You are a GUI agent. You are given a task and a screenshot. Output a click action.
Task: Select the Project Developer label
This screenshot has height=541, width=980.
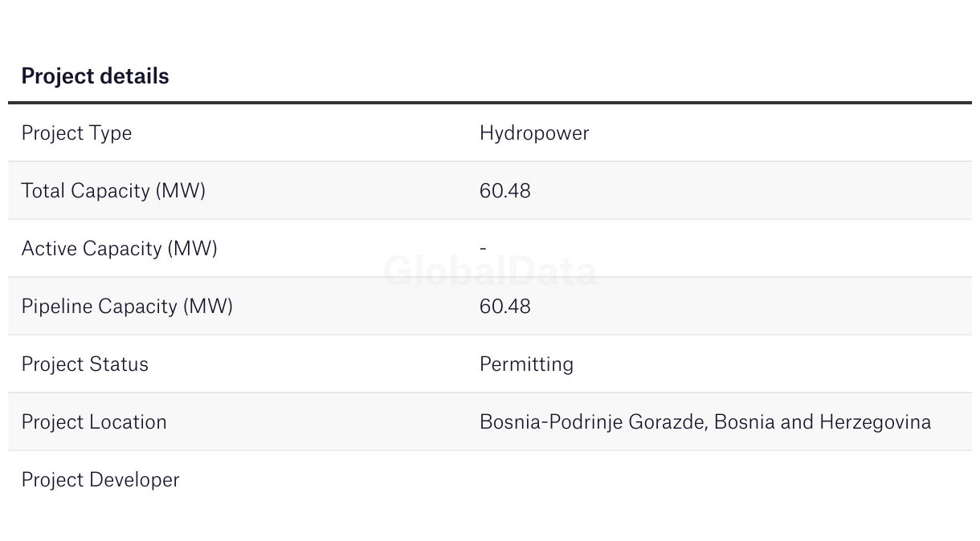point(100,480)
